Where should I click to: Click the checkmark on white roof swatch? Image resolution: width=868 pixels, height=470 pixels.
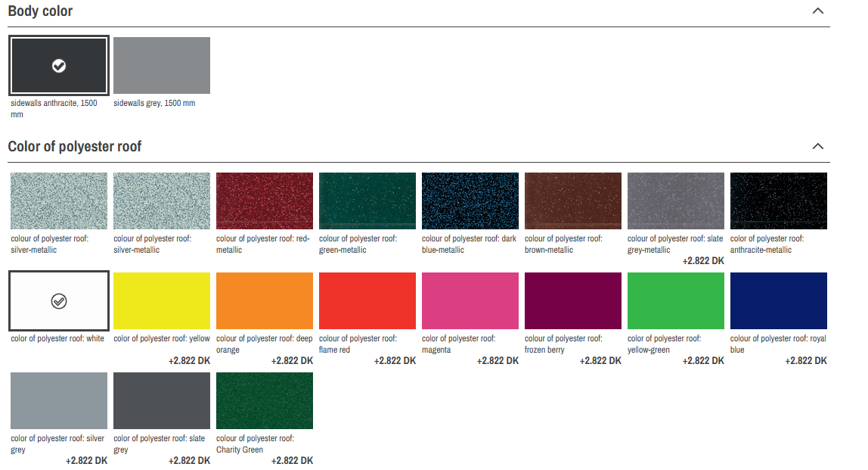coord(59,301)
